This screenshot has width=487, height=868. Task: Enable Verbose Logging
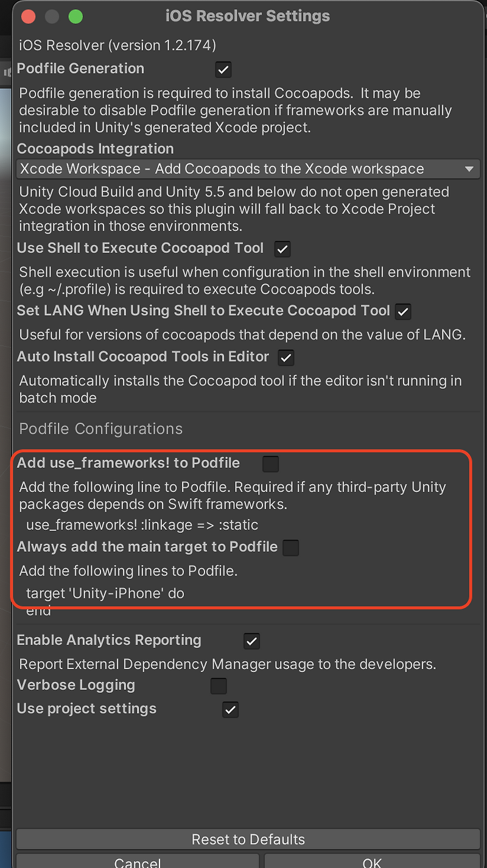pos(218,686)
